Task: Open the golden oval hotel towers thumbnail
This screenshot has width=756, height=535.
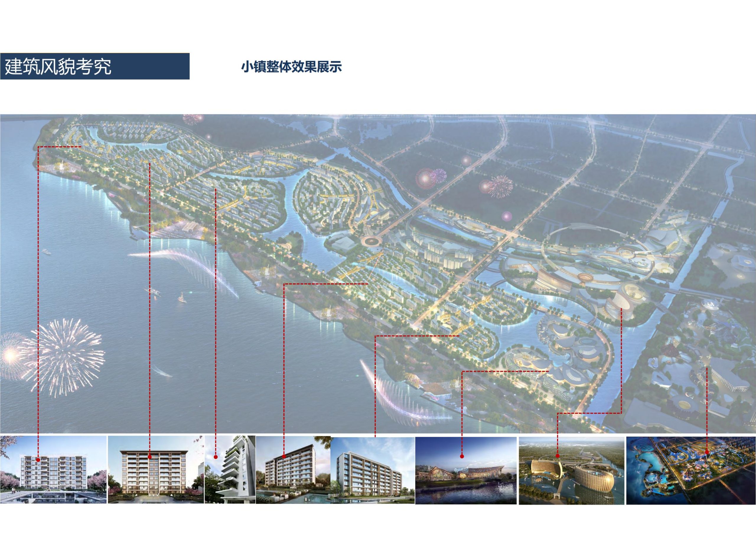Action: 572,471
